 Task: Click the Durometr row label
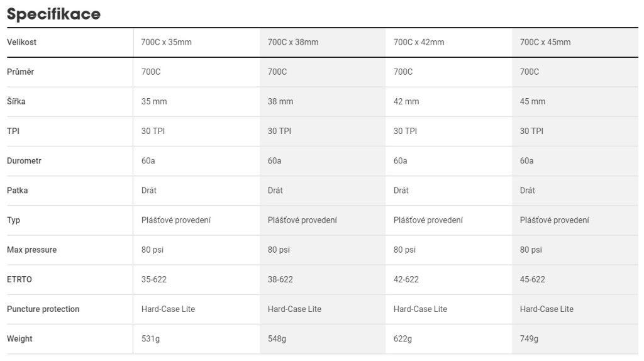(x=24, y=161)
